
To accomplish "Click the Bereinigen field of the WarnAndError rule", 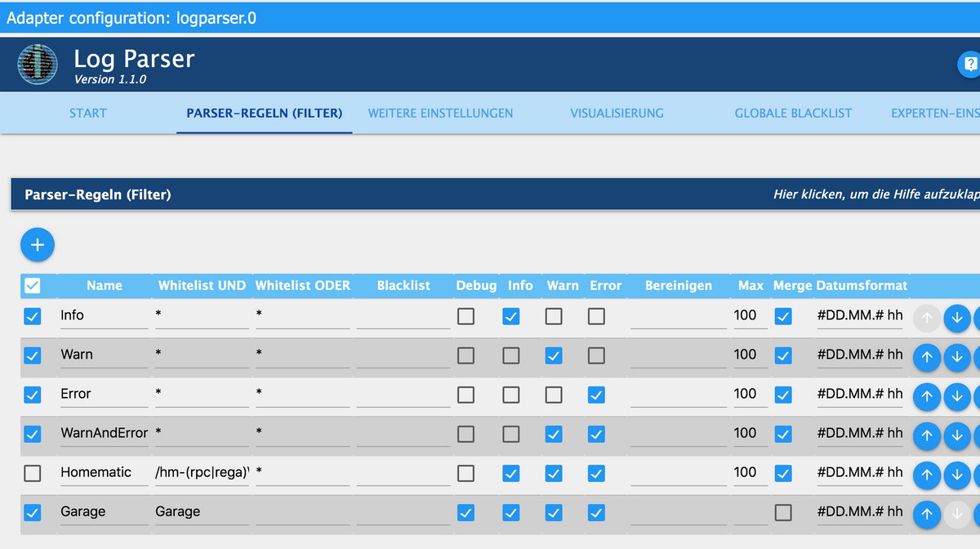I will (678, 434).
